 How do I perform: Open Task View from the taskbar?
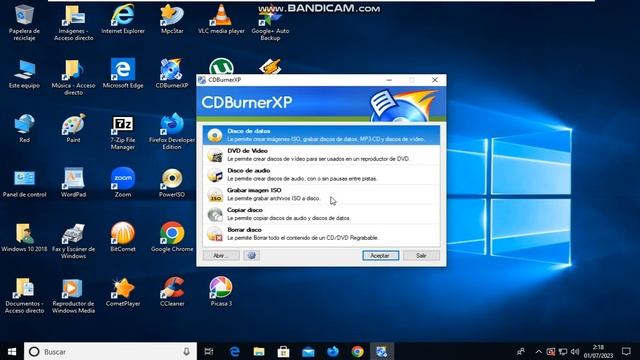[209, 351]
